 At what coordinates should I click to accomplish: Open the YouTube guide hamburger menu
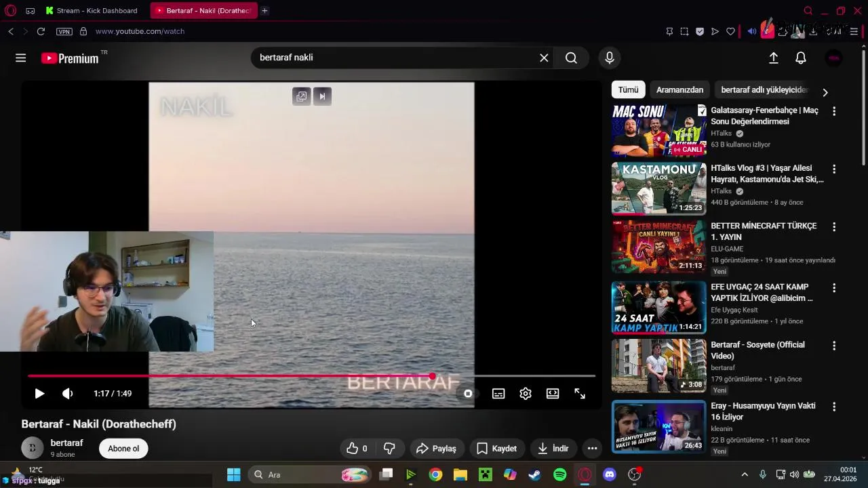(21, 58)
